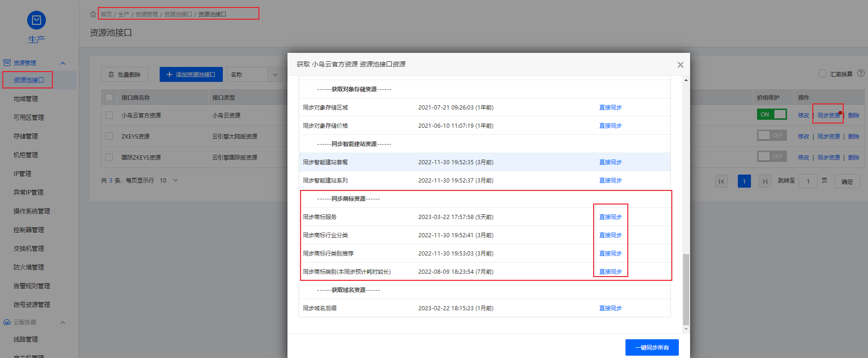The width and height of the screenshot is (868, 358).
Task: Click 直接同步 for 同步商标类别
Action: coord(611,272)
